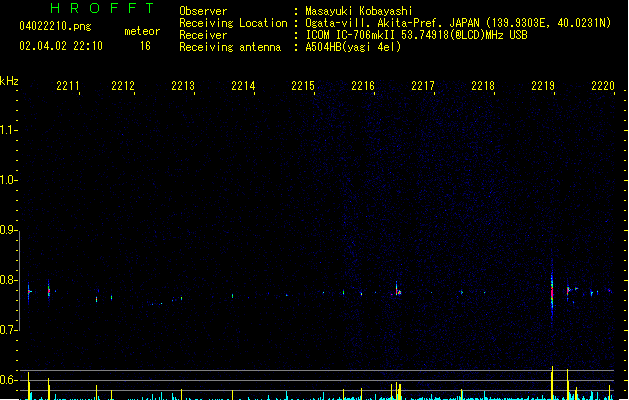Click time marker 2213
Viewport: 629px width, 400px height.
tap(183, 86)
